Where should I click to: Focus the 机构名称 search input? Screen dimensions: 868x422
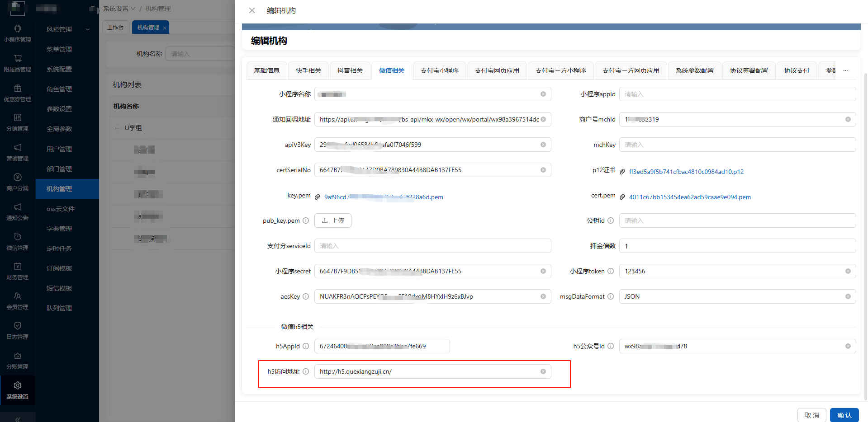click(200, 54)
